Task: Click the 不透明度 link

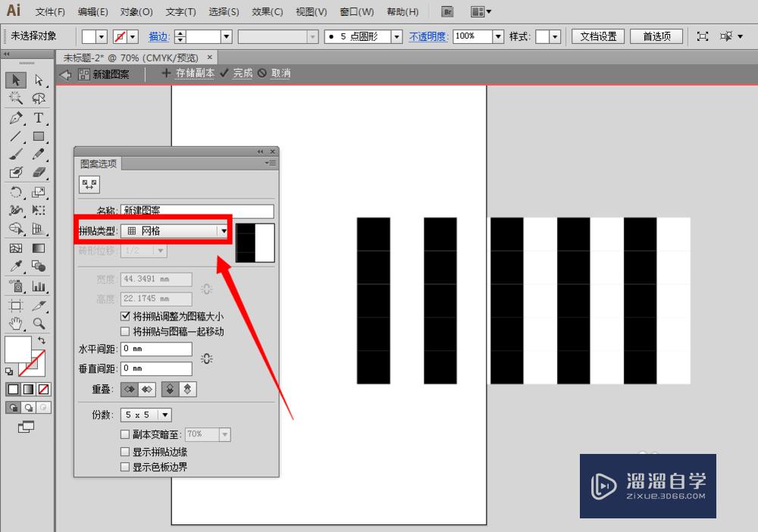Action: [x=428, y=36]
